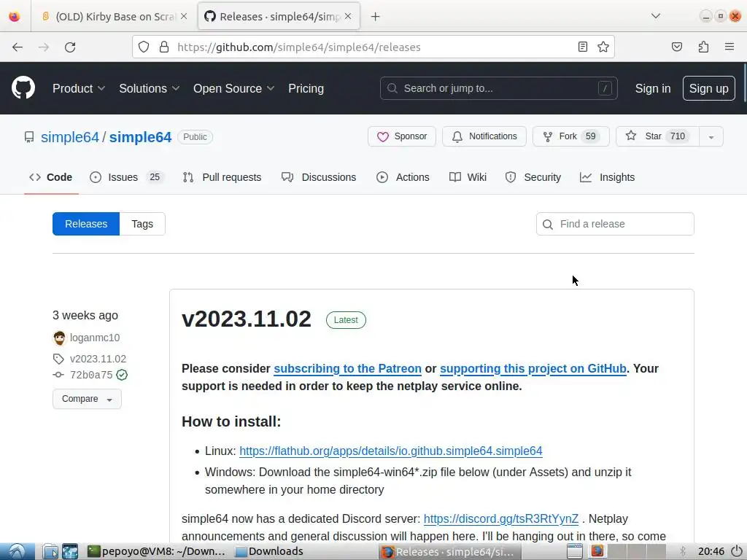747x560 pixels.
Task: Expand the Product menu
Action: [x=79, y=88]
